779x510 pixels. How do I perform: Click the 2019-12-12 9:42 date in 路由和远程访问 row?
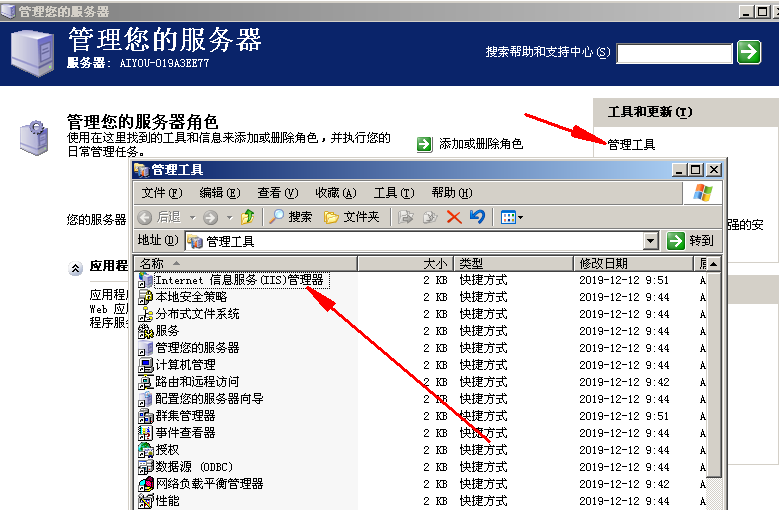(624, 382)
